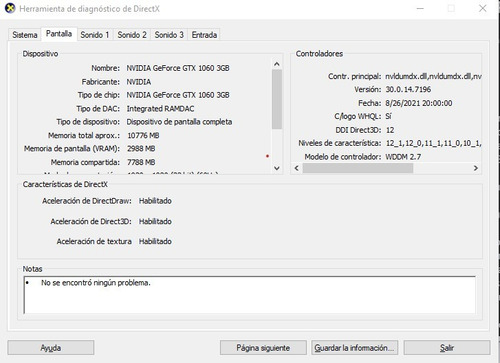The width and height of the screenshot is (500, 363).
Task: Click the note No se encontró ningún problema
Action: 96,283
